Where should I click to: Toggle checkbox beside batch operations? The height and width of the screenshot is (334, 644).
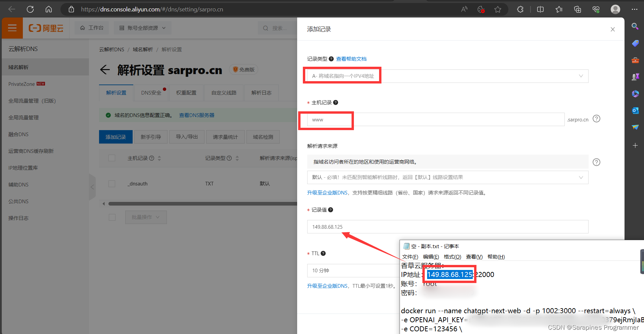click(x=112, y=217)
